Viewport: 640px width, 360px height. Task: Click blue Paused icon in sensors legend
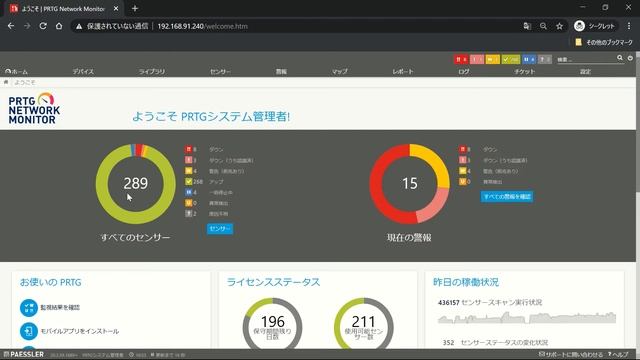coord(189,192)
